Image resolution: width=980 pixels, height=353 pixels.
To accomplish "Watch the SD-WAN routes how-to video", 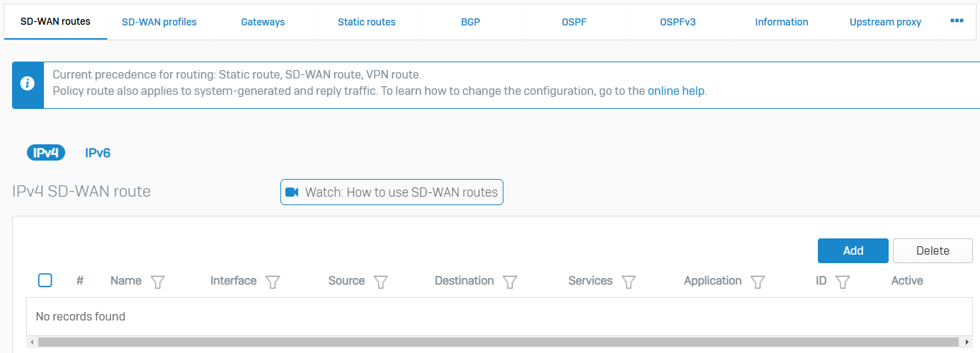I will [392, 192].
